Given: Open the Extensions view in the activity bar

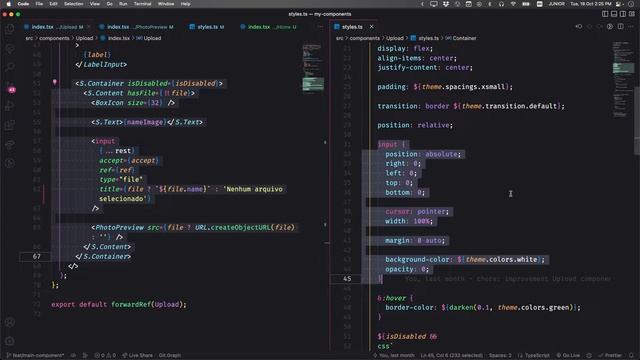Looking at the screenshot, I should click(x=10, y=125).
